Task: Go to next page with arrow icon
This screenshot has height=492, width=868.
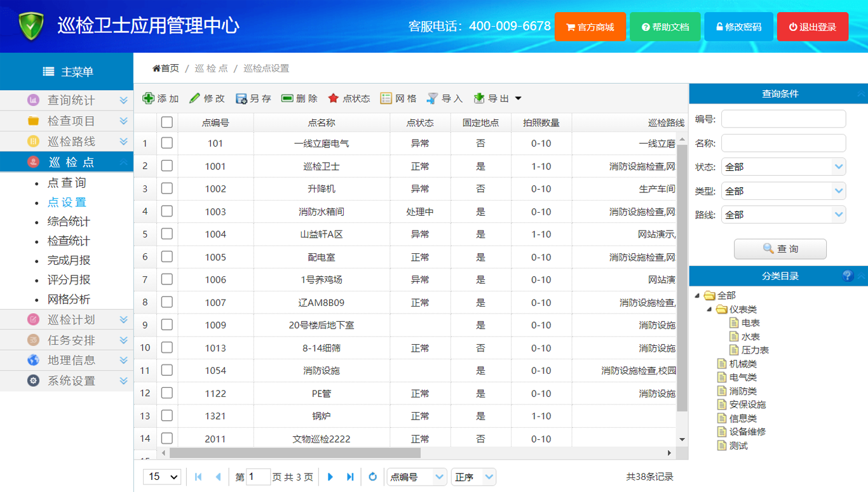Action: (x=330, y=477)
